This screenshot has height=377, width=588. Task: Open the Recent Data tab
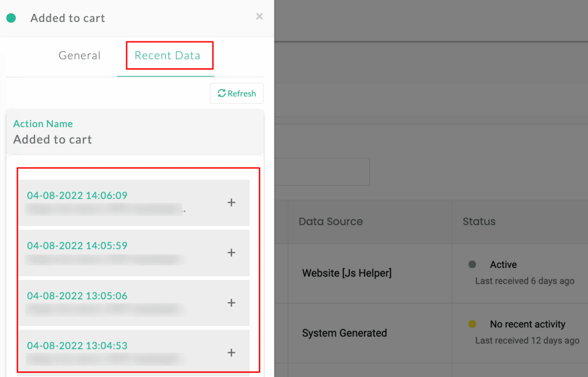167,56
